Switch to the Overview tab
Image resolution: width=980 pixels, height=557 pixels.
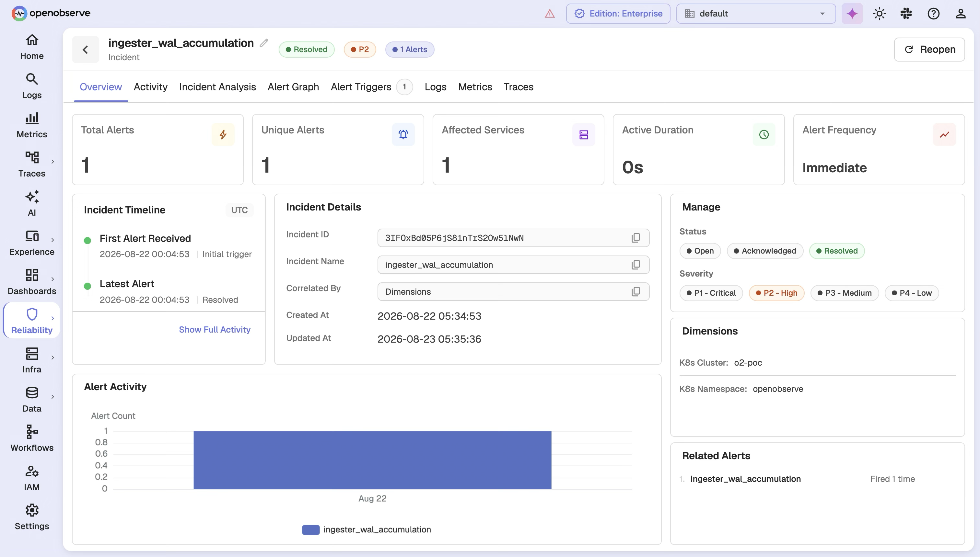(x=101, y=87)
